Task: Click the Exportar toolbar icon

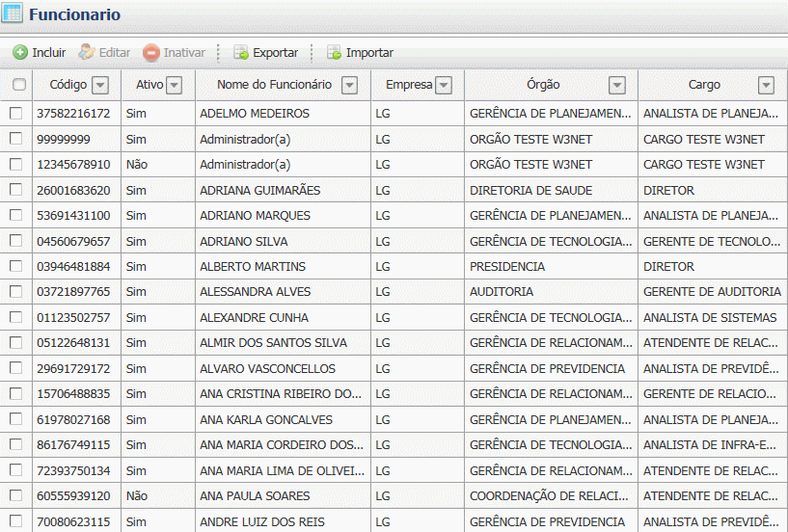Action: pyautogui.click(x=241, y=53)
